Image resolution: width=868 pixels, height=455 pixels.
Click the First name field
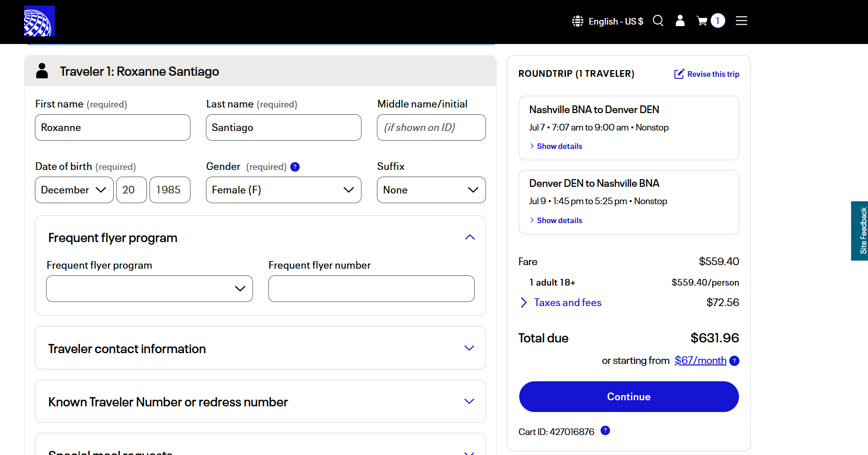[x=113, y=127]
